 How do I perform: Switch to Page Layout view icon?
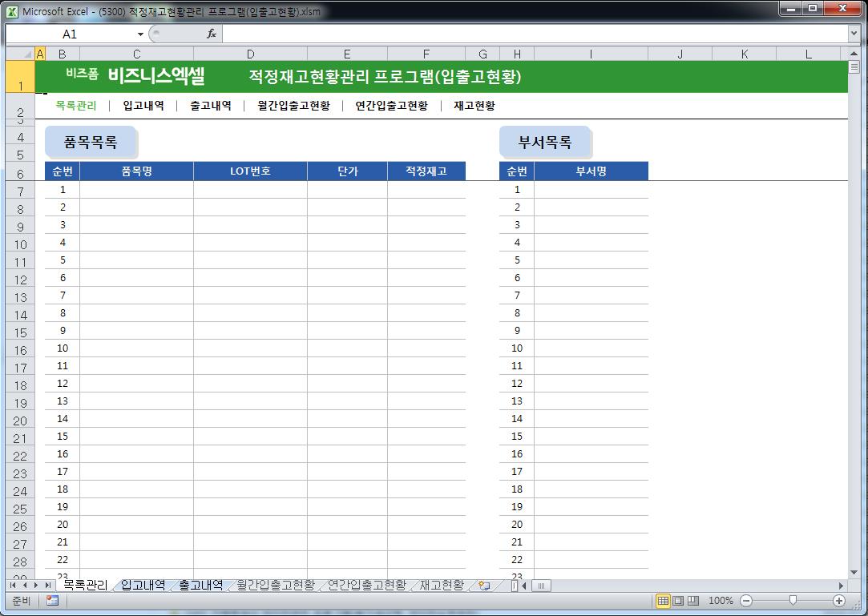click(678, 601)
